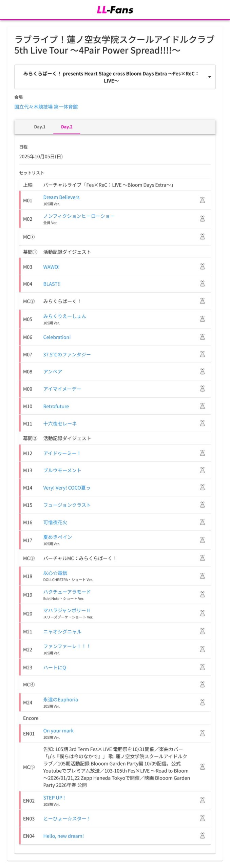The image size is (230, 868).
Task: Open costume icon for Retrofuture
Action: pos(202,406)
